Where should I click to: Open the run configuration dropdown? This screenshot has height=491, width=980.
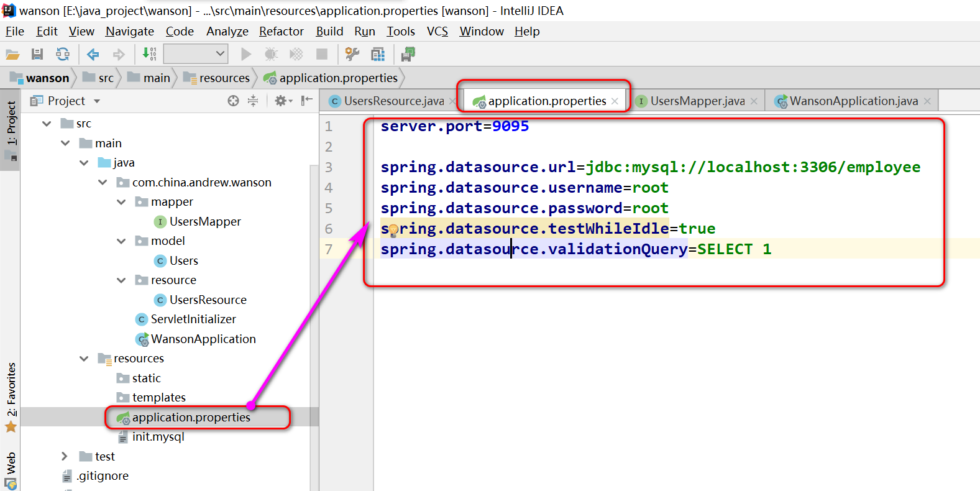click(196, 54)
